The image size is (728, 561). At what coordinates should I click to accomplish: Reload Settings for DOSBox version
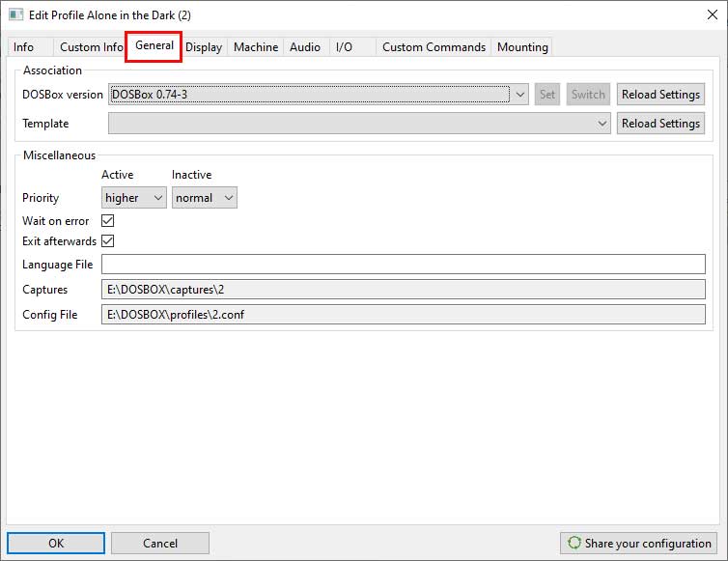(660, 95)
